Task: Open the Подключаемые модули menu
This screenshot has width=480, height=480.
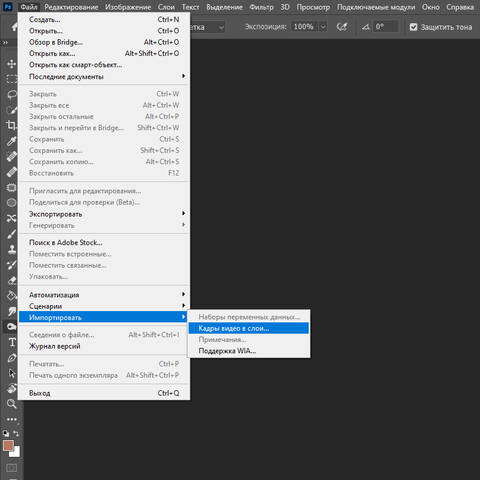Action: tap(376, 7)
